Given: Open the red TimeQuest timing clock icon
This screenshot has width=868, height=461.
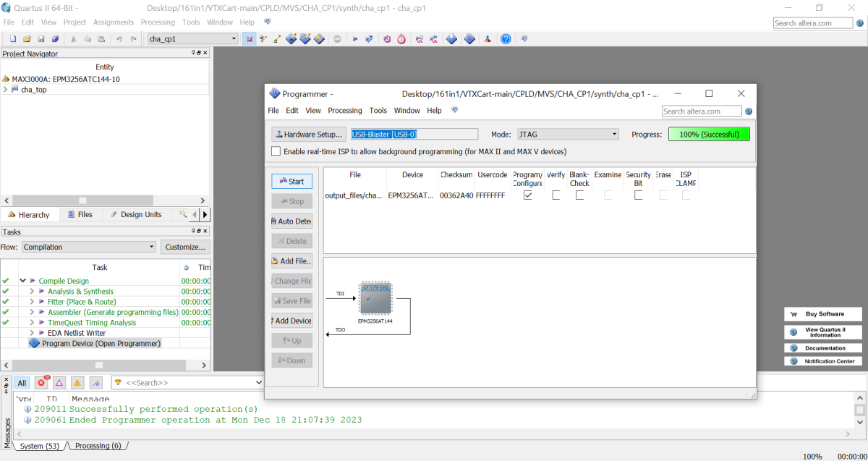Looking at the screenshot, I should click(x=401, y=39).
